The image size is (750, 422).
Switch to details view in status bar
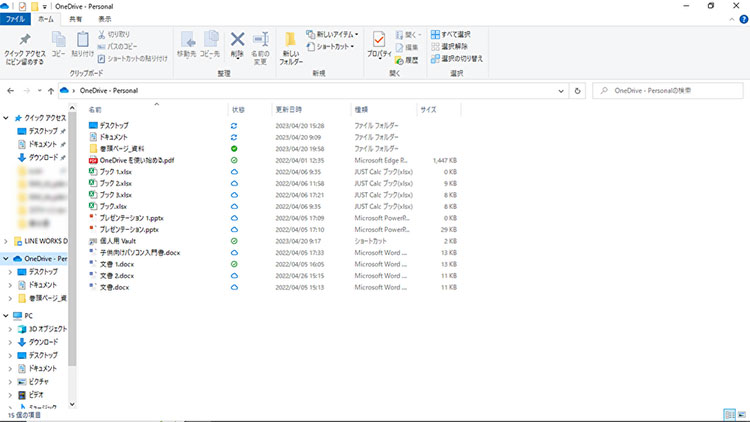point(728,414)
